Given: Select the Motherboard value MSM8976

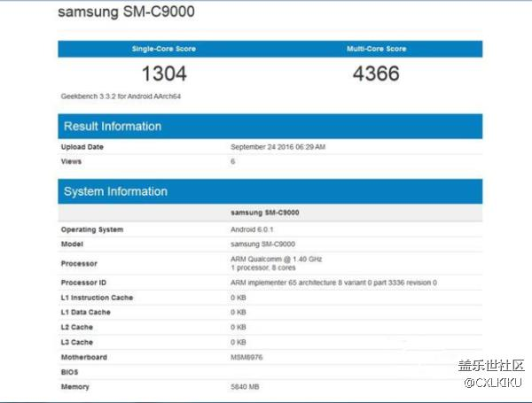Looking at the screenshot, I should tap(246, 357).
